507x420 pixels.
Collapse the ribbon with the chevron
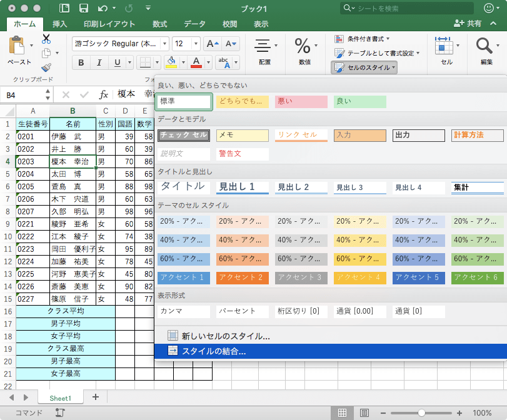pos(493,23)
